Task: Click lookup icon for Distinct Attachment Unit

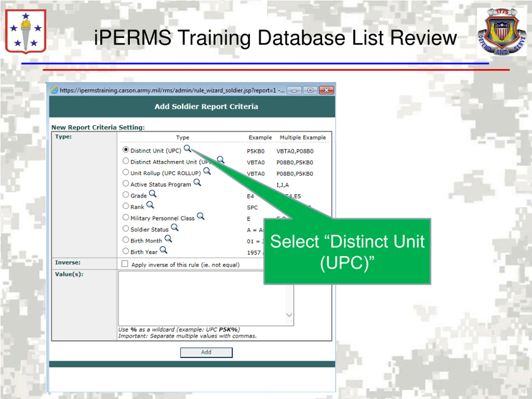Action: point(220,160)
